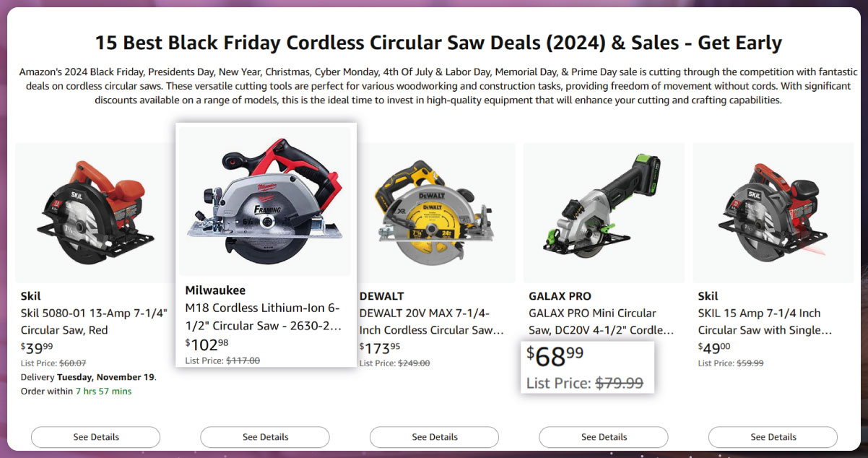Click the $102.98 Milwaukee price

point(207,344)
